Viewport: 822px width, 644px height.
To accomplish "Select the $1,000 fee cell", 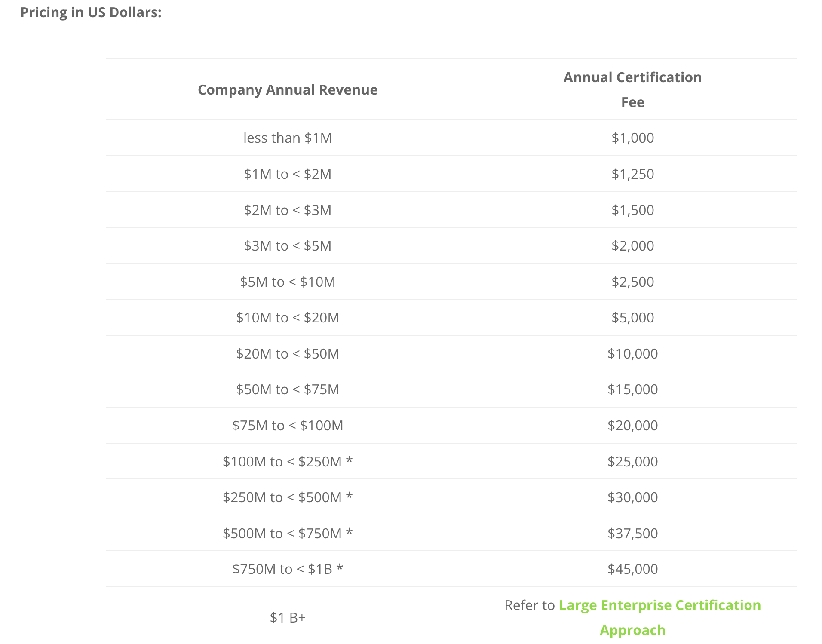I will pyautogui.click(x=632, y=138).
